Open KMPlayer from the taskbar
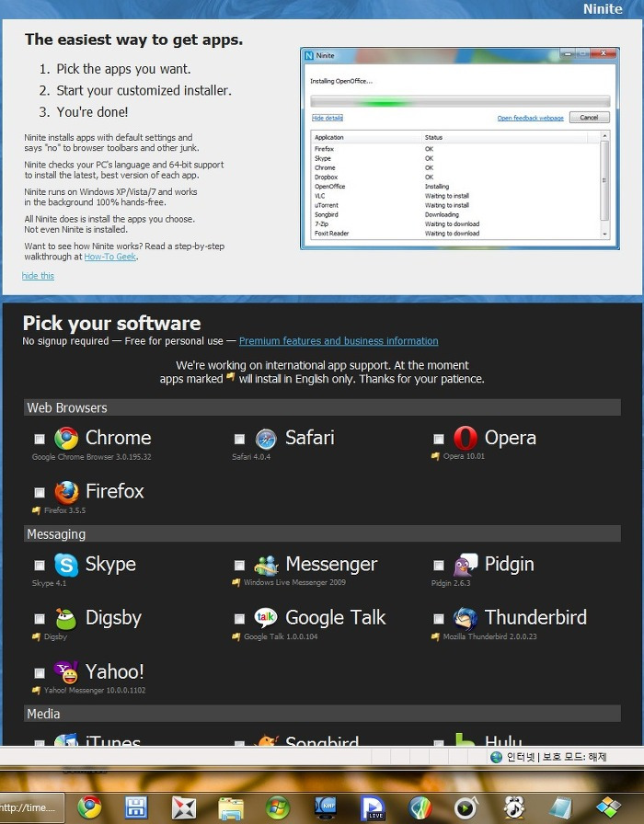644x824 pixels. click(x=326, y=807)
